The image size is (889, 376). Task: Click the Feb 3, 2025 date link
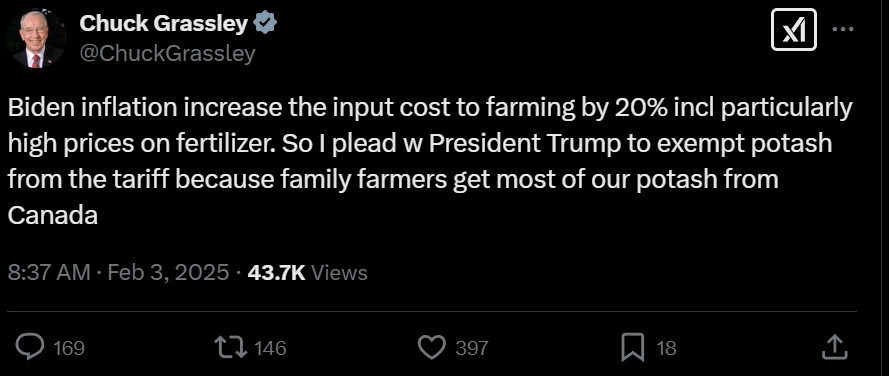(168, 273)
